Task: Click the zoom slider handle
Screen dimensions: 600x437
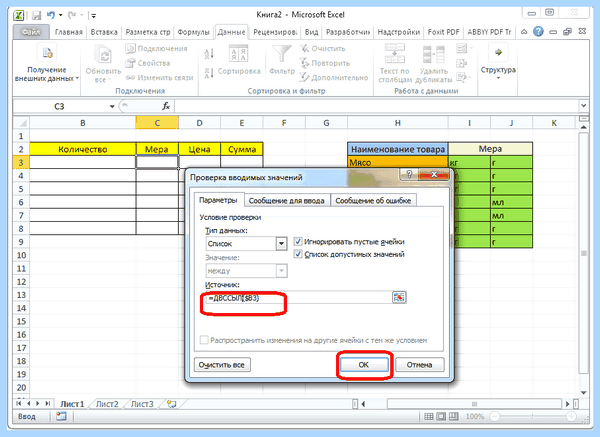Action: click(x=532, y=416)
